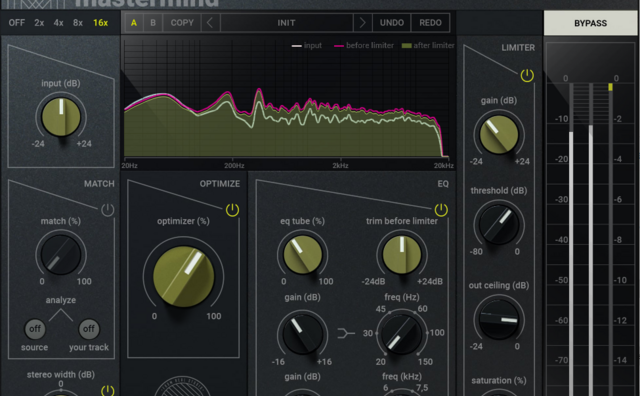Click the UNDO button
The width and height of the screenshot is (640, 396).
coord(392,23)
